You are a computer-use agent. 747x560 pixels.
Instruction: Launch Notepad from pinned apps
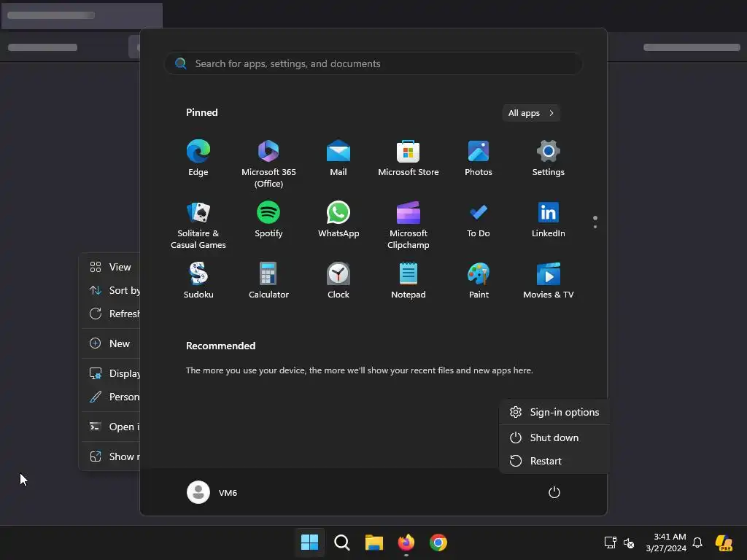(409, 281)
